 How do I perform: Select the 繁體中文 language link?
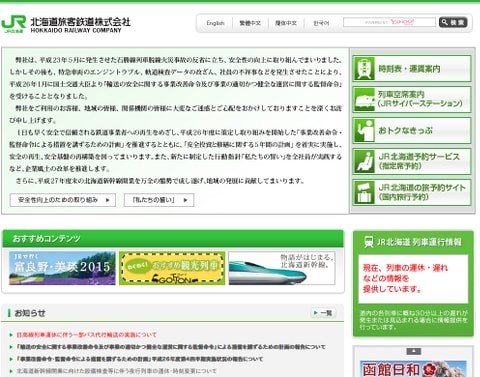tap(250, 23)
